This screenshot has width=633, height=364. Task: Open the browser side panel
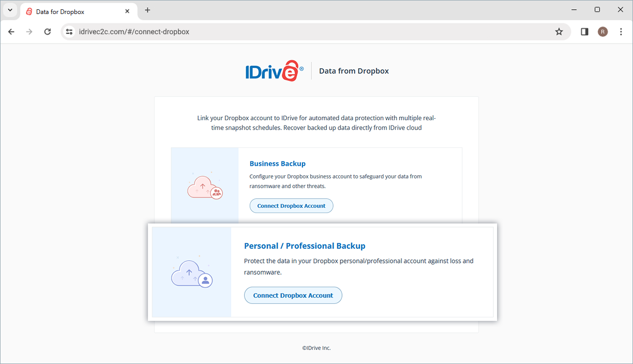584,32
